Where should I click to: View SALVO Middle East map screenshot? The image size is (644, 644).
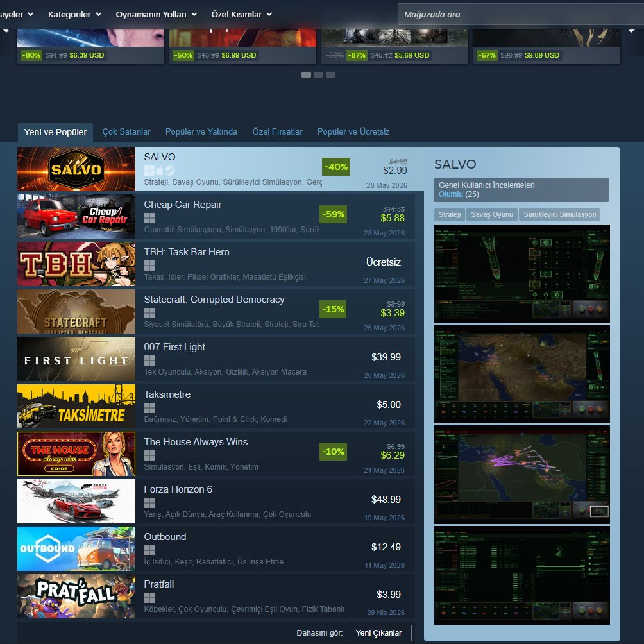pos(522,374)
